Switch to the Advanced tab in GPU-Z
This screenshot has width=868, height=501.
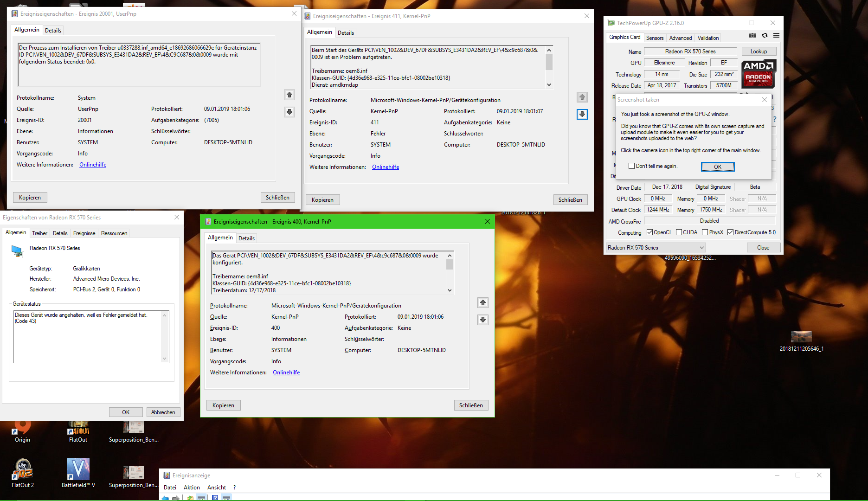pos(680,38)
